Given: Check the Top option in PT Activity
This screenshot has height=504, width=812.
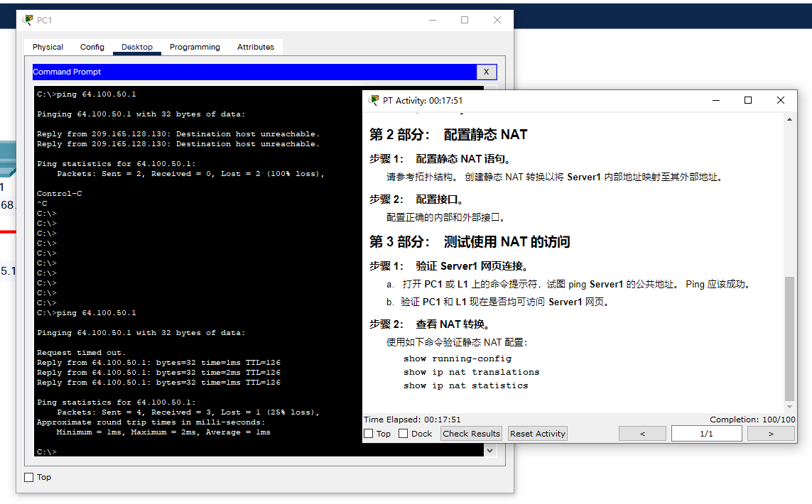Looking at the screenshot, I should [x=369, y=434].
